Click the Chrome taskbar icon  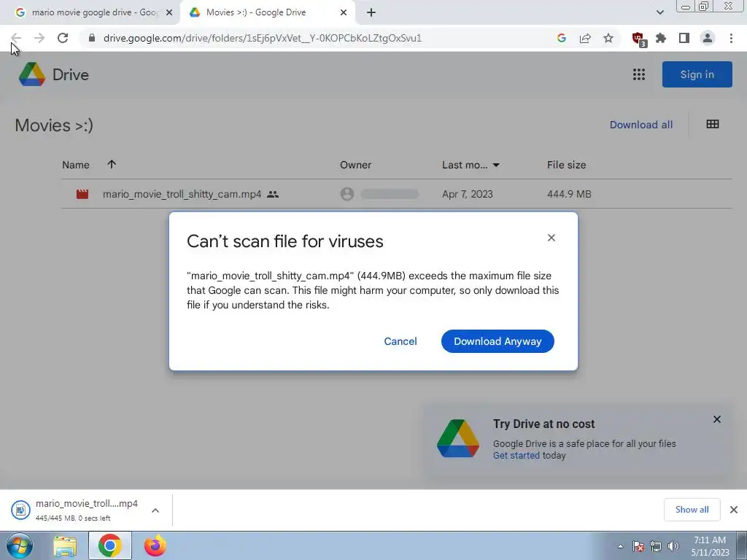pos(109,545)
